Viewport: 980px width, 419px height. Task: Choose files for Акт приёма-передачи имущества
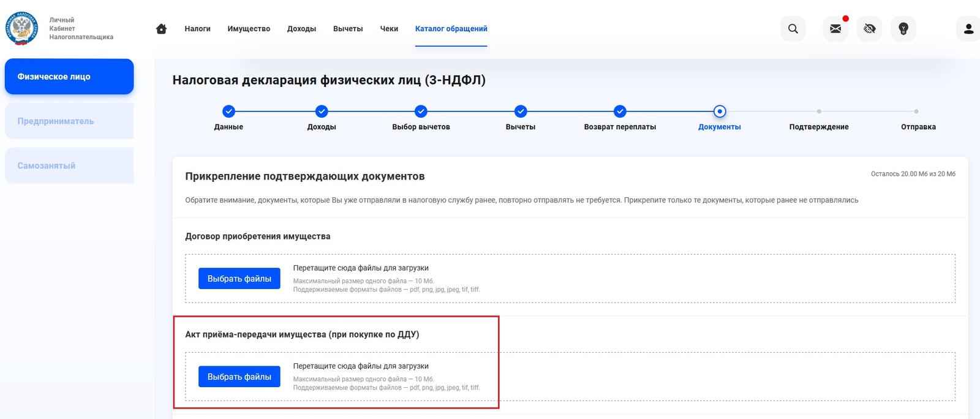[239, 377]
